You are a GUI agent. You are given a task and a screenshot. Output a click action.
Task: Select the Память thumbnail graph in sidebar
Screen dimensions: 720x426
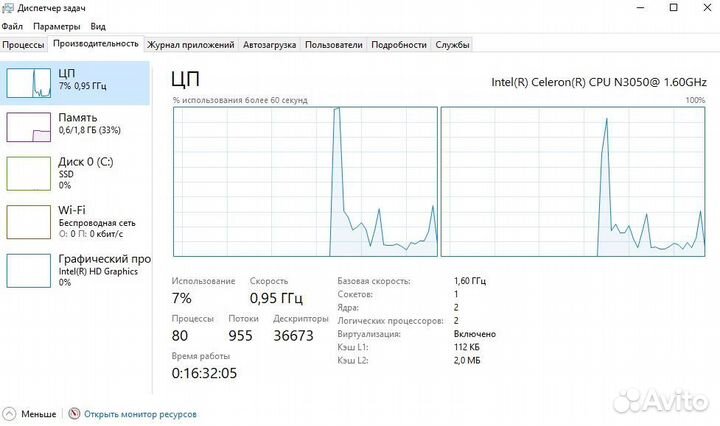(28, 127)
